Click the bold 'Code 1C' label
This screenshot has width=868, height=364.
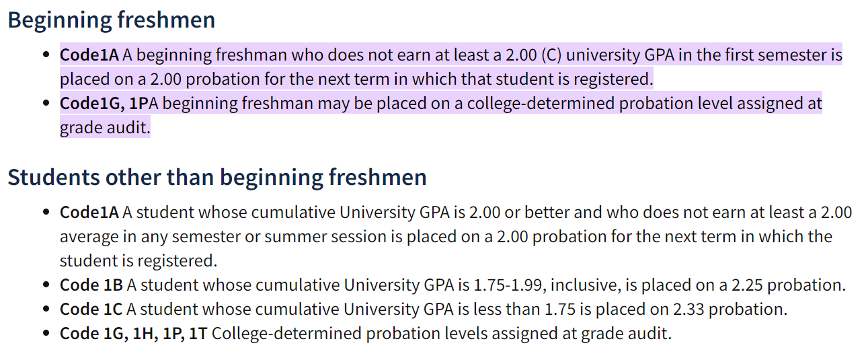click(91, 310)
